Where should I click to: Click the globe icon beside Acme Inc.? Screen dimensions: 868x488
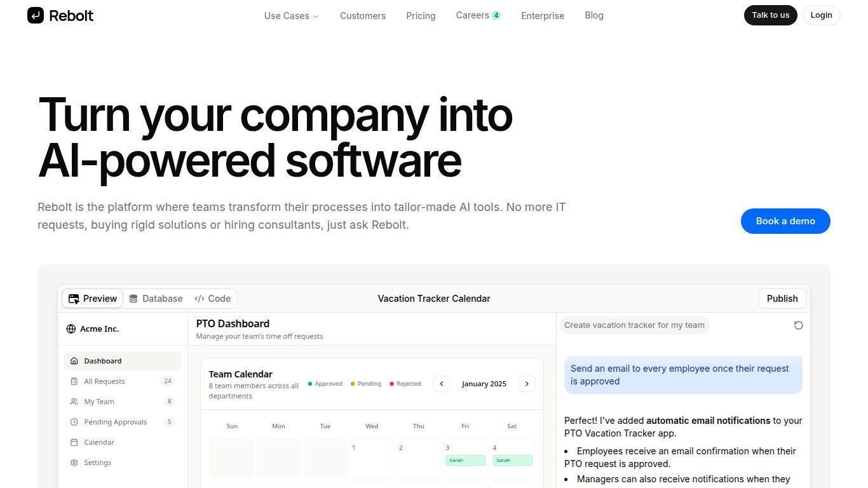(x=71, y=329)
